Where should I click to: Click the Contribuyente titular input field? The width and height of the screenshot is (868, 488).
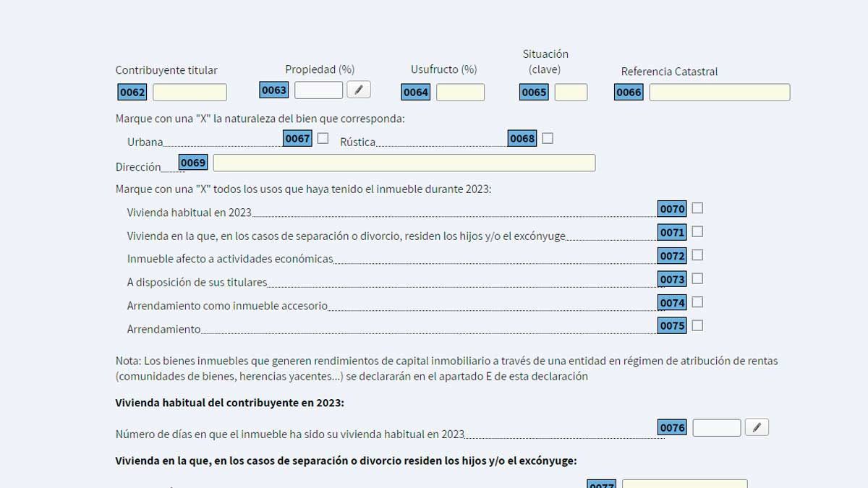click(x=190, y=92)
